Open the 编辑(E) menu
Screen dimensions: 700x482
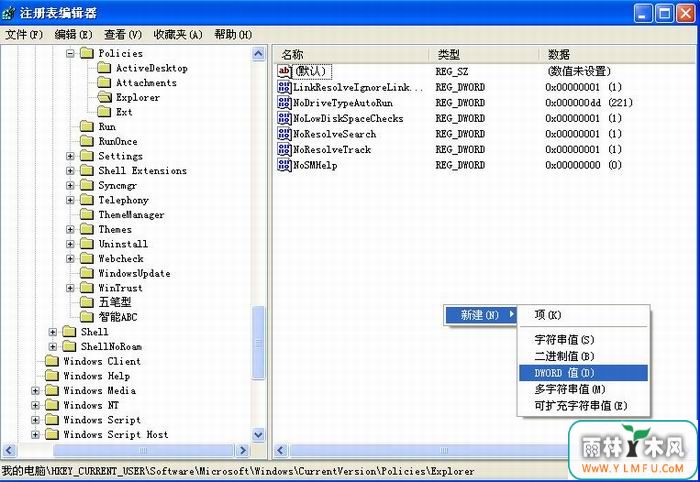click(x=73, y=34)
